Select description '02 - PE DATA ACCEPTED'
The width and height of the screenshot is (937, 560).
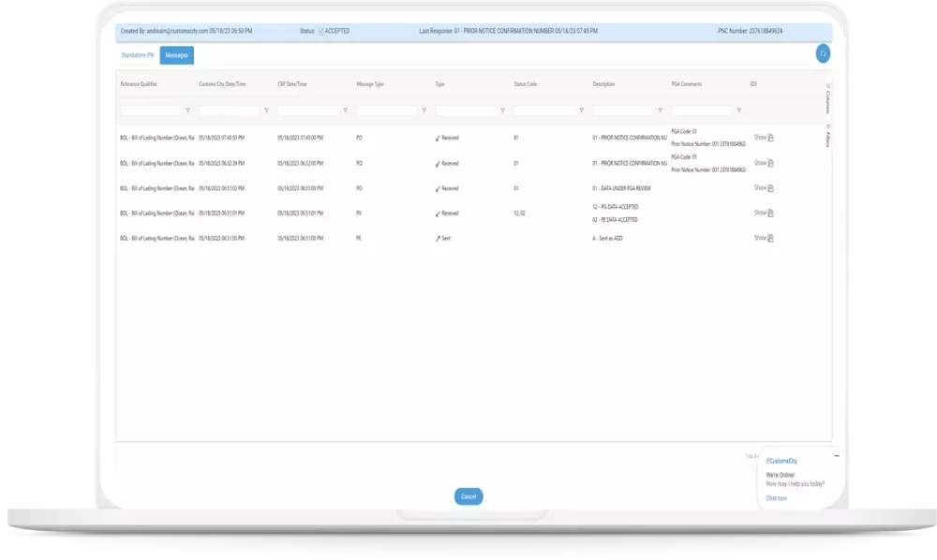click(x=615, y=220)
